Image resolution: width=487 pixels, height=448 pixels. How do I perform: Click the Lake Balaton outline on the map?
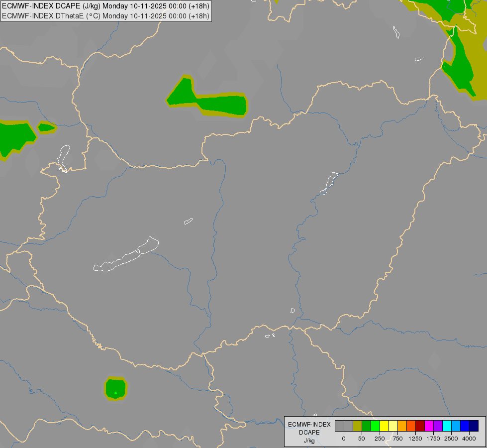[126, 254]
